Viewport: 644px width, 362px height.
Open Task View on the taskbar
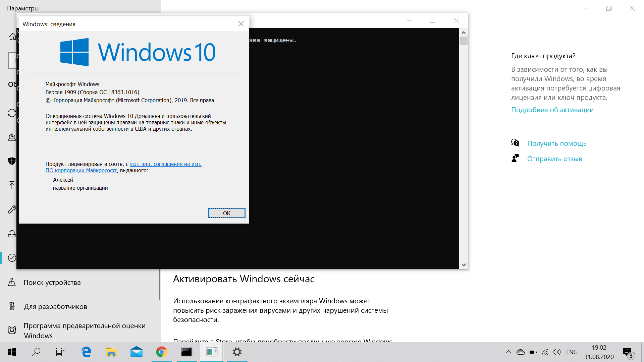click(60, 352)
